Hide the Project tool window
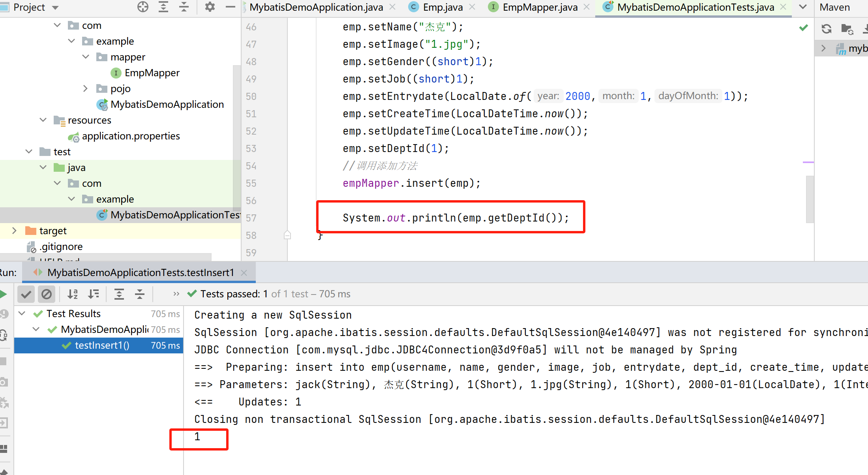This screenshot has width=868, height=475. click(231, 7)
